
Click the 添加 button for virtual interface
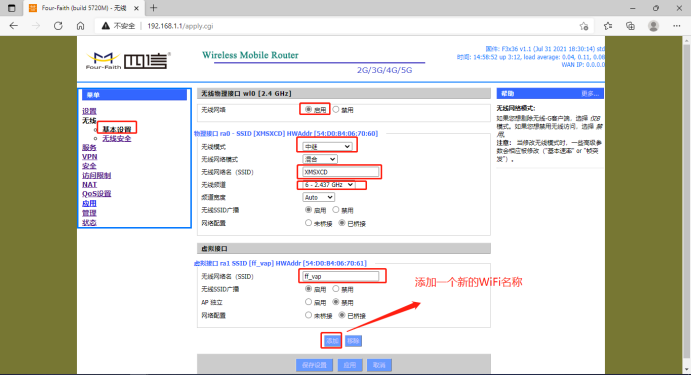[331, 341]
